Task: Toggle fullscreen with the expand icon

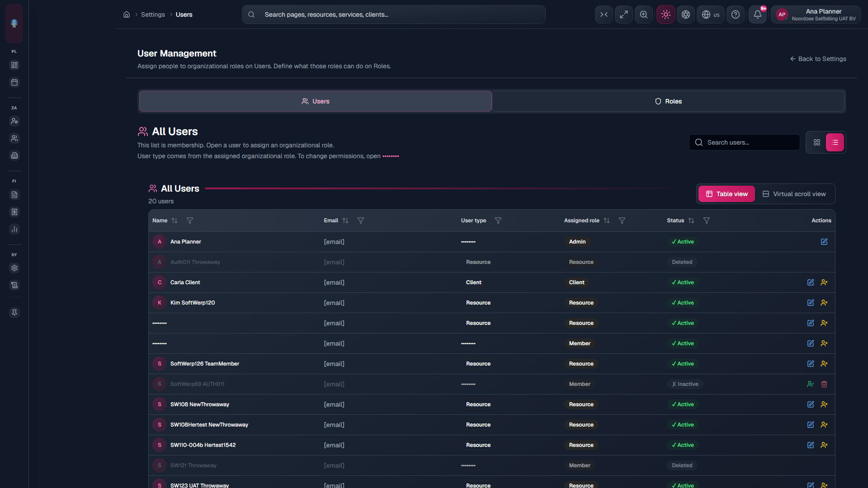Action: point(624,14)
